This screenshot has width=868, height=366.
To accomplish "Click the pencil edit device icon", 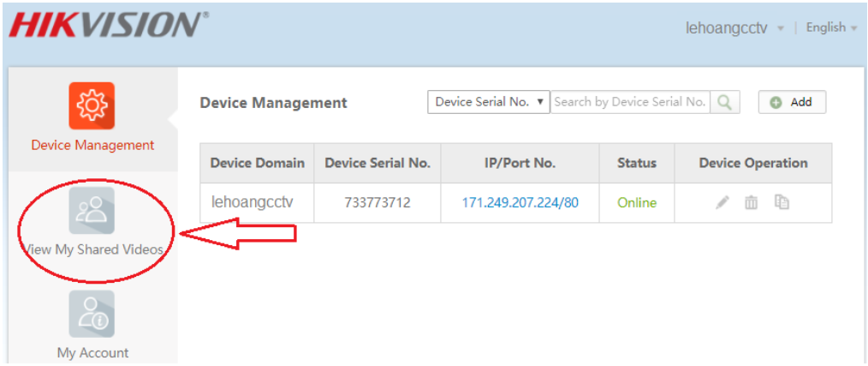I will tap(722, 203).
